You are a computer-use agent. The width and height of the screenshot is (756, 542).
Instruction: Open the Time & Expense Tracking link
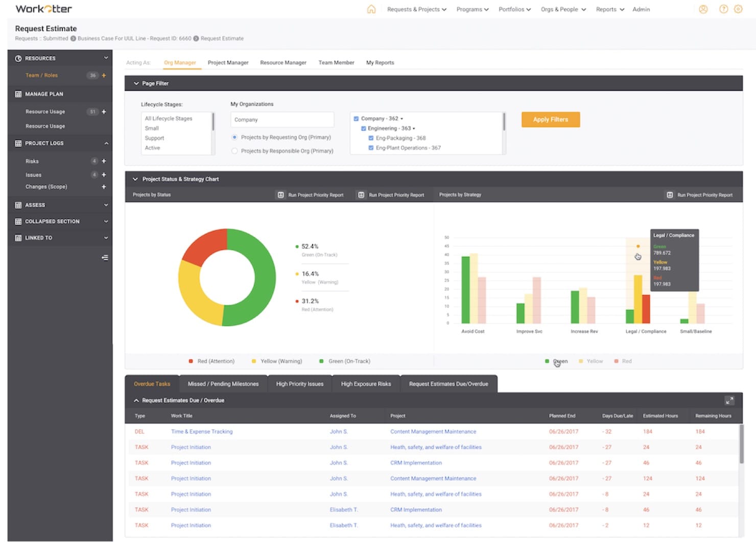click(x=201, y=432)
